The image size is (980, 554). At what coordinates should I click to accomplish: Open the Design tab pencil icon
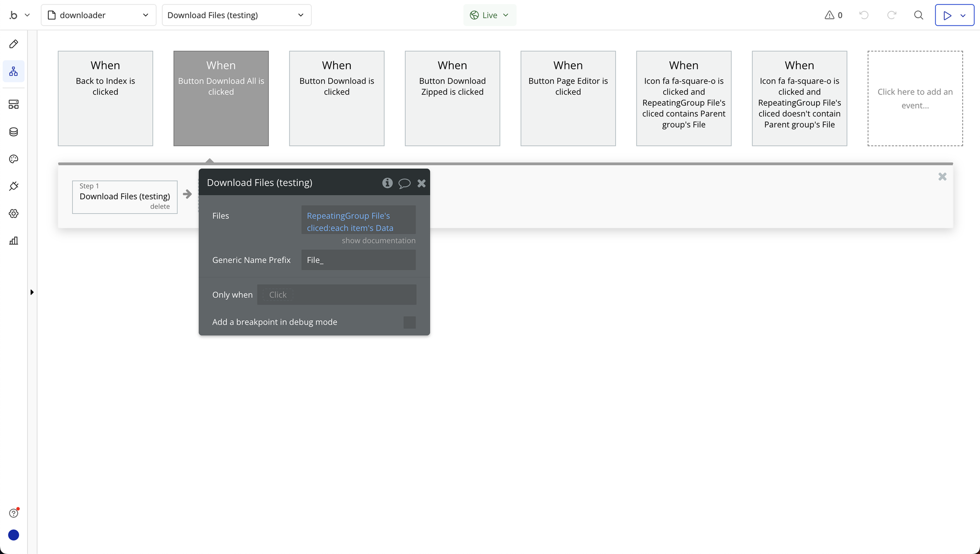click(x=13, y=44)
